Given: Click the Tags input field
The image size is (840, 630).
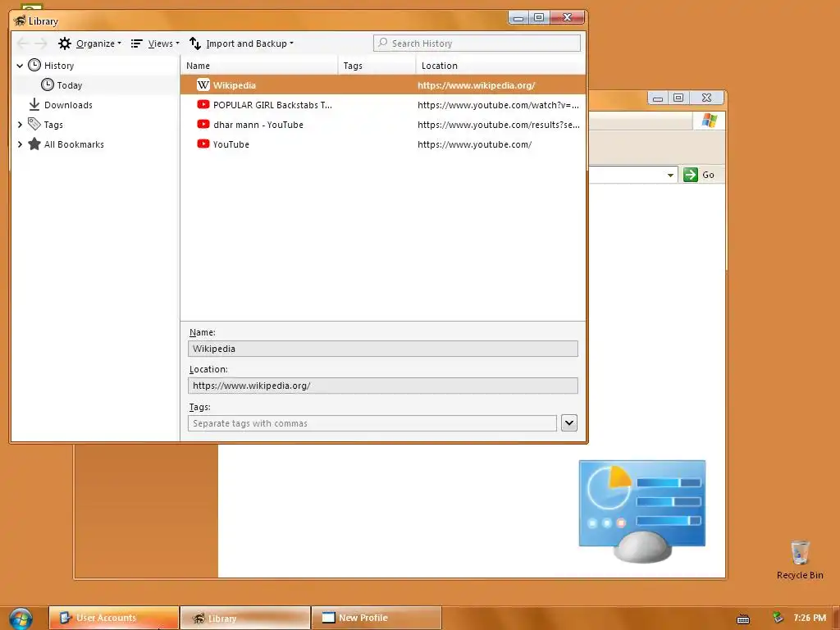Looking at the screenshot, I should click(372, 423).
